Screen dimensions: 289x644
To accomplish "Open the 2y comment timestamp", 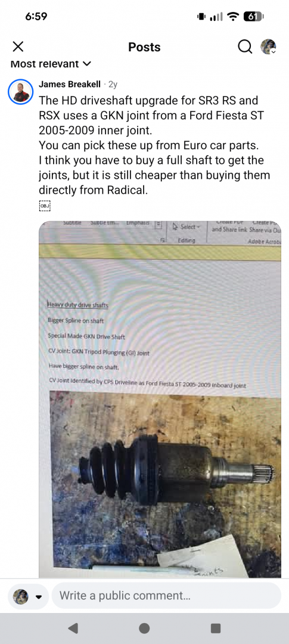I will pos(113,85).
